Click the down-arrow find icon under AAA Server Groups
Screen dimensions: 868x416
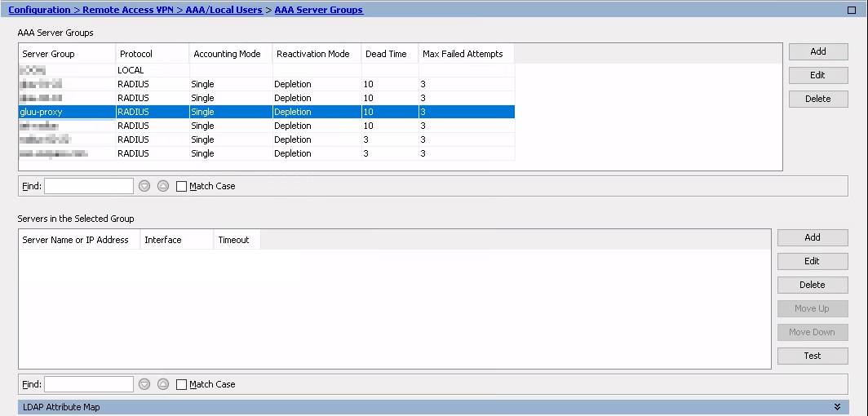pyautogui.click(x=144, y=186)
